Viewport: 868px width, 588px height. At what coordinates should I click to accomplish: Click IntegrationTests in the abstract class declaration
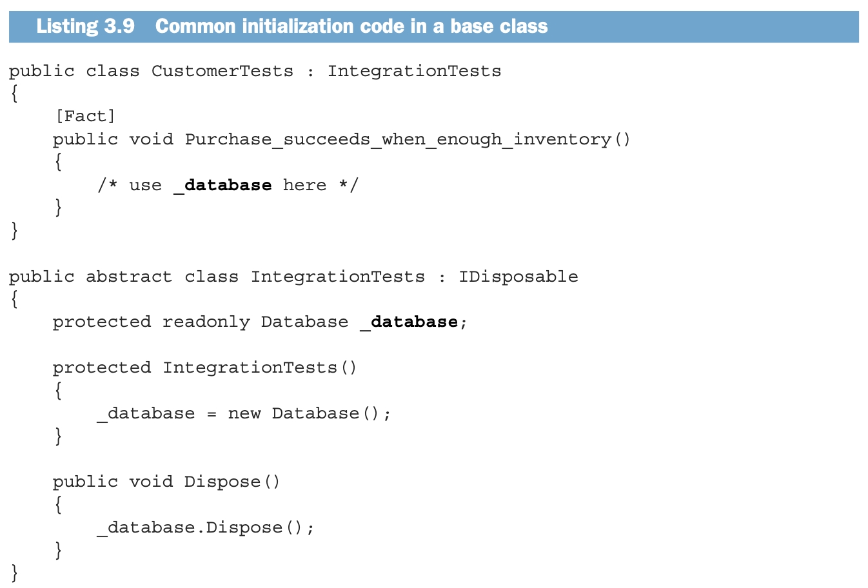point(337,277)
